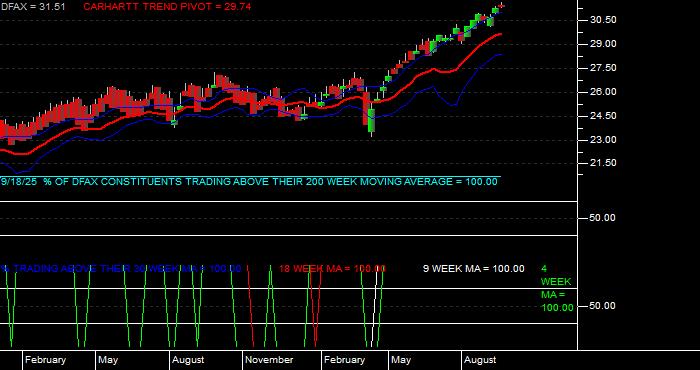
Task: Click the 200 WEEK MOVING AVERAGE = 100.00 caption
Action: coord(249,182)
